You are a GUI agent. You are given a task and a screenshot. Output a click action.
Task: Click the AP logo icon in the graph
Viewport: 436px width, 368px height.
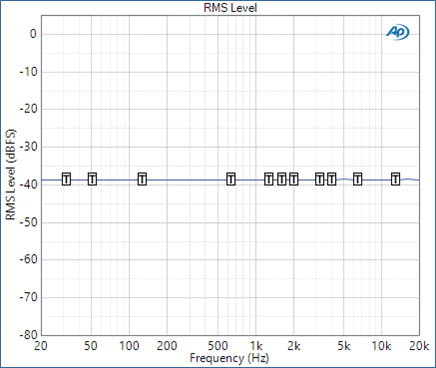[397, 32]
